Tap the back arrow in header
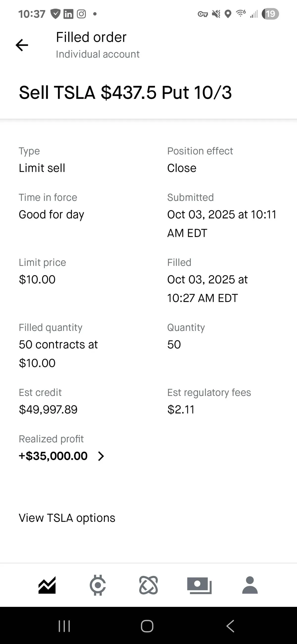The width and height of the screenshot is (297, 644). [x=22, y=45]
